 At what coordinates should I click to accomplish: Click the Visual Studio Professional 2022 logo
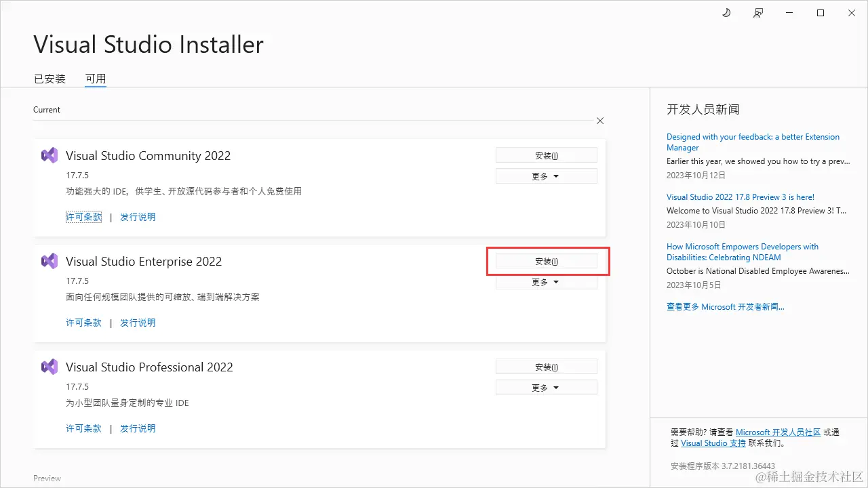tap(50, 367)
